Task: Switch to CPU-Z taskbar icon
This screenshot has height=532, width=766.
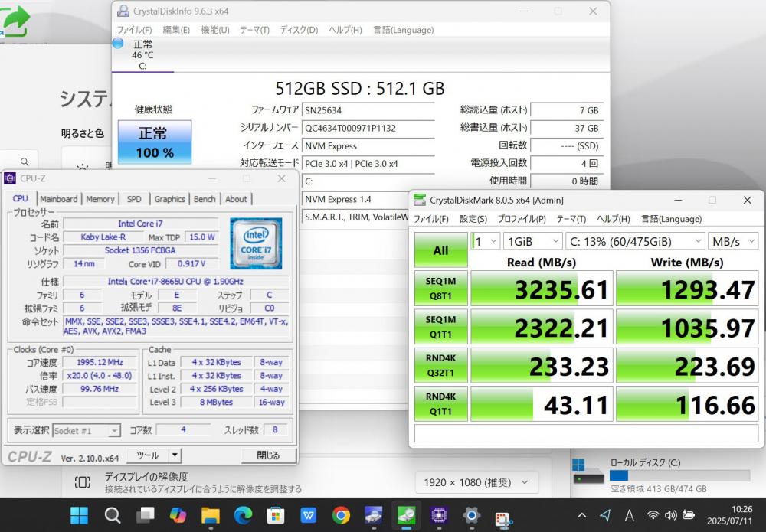Action: tap(439, 515)
